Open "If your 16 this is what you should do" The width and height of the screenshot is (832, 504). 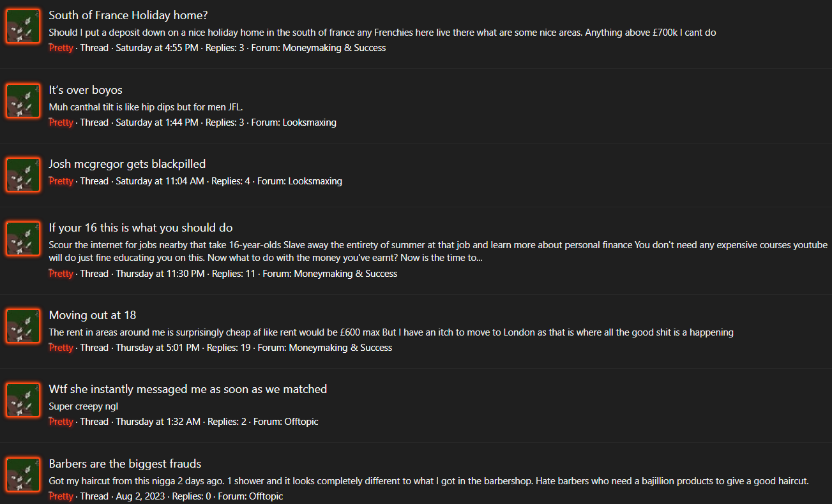[x=140, y=228]
